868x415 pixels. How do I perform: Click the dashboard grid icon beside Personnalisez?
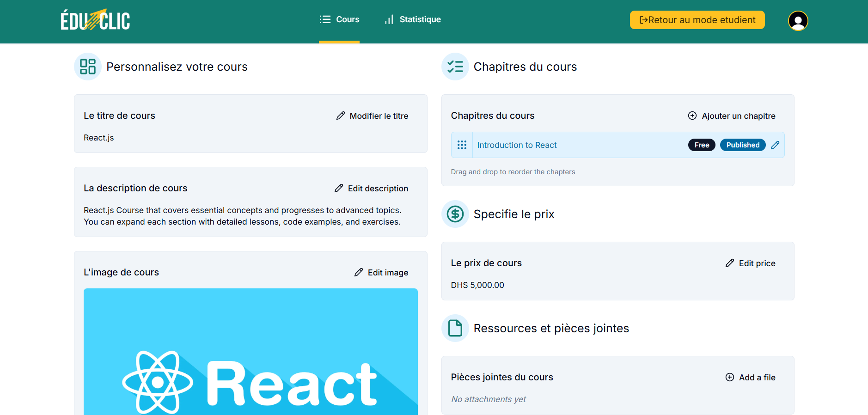[88, 67]
